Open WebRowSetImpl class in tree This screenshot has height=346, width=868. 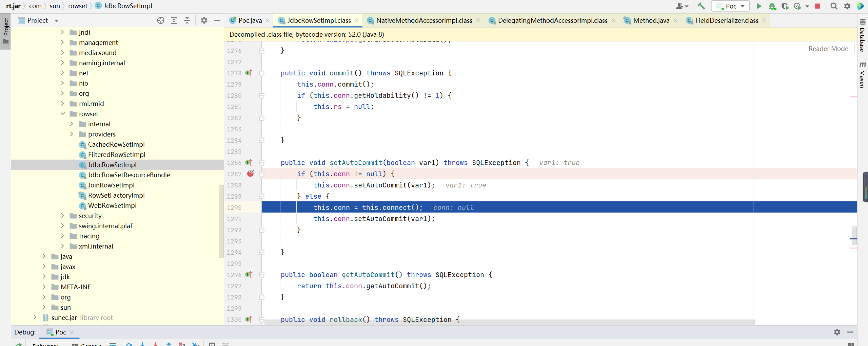pos(112,205)
